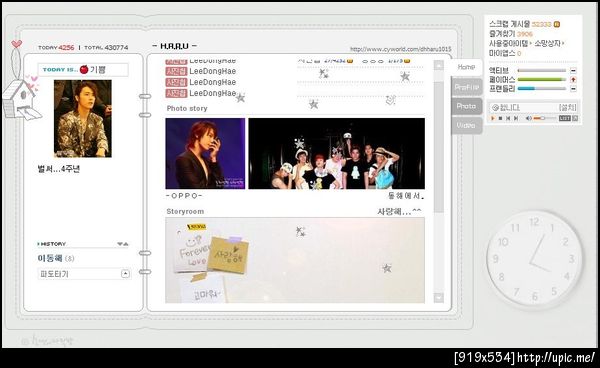Image resolution: width=600 pixels, height=368 pixels.
Task: Skip to next track in music player
Action: 516,119
